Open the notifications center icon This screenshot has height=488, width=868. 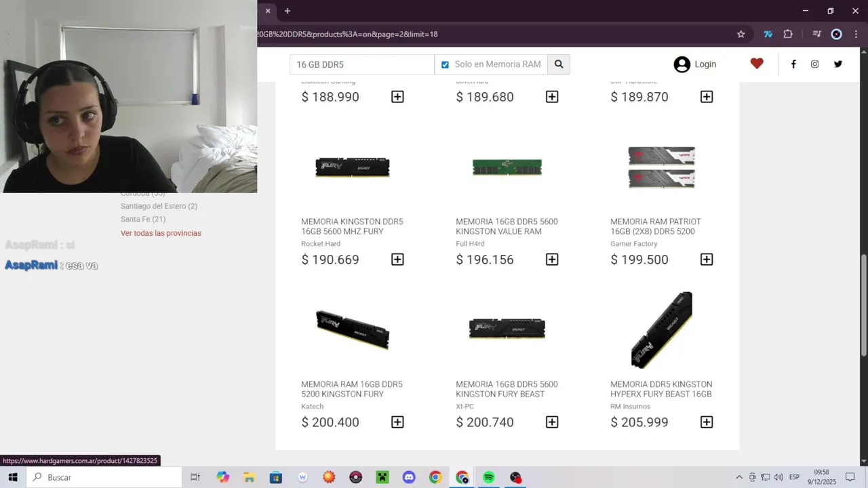pyautogui.click(x=850, y=477)
